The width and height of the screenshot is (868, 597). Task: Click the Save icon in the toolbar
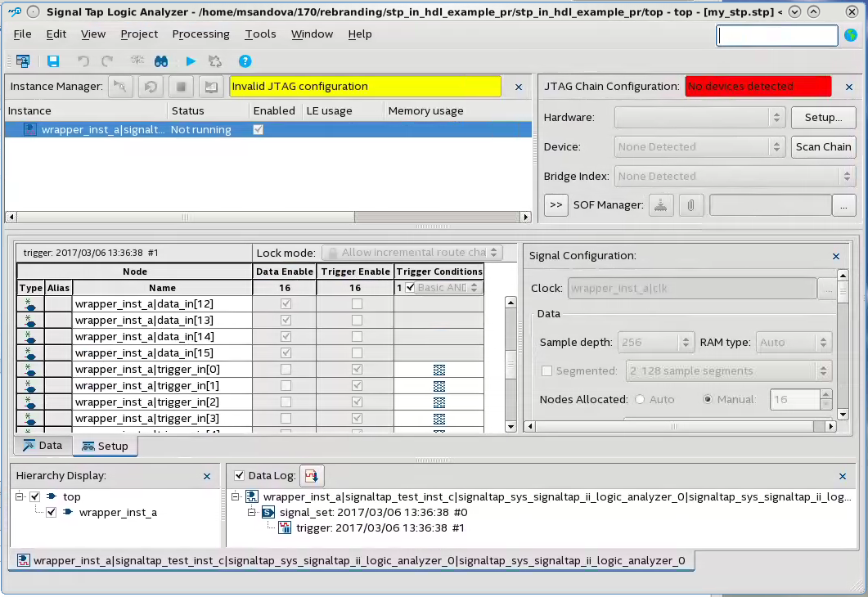click(53, 61)
